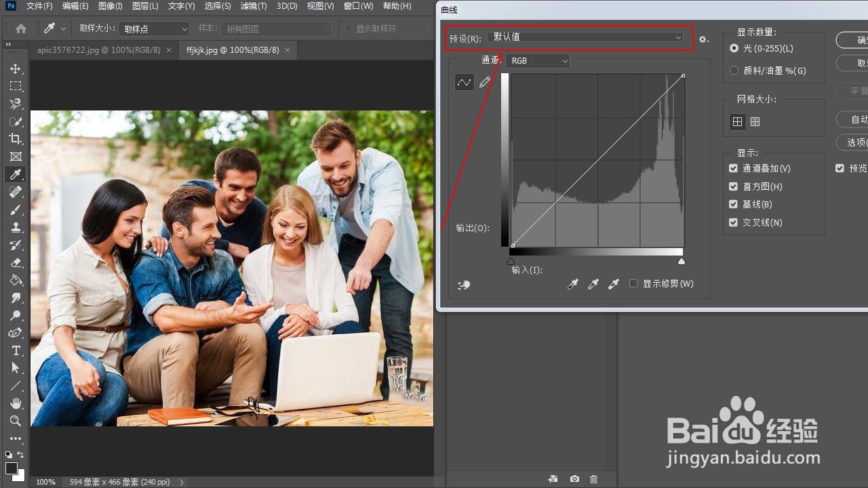Select the Dodge tool
Image resolution: width=868 pixels, height=488 pixels.
15,315
